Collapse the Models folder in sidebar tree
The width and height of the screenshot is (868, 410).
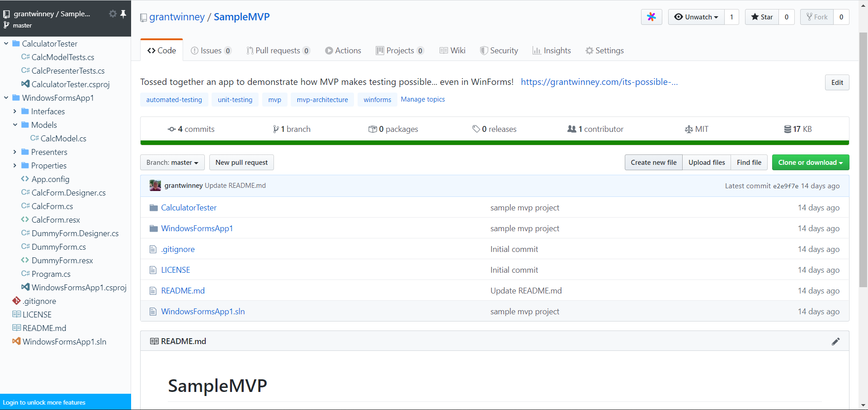pos(15,125)
